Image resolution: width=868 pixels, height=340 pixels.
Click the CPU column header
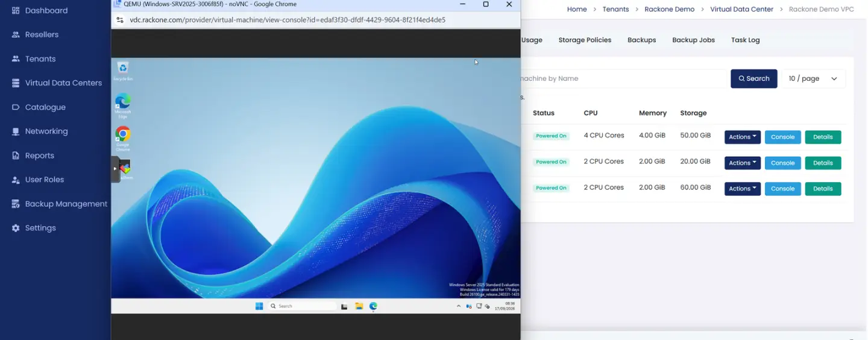tap(591, 113)
